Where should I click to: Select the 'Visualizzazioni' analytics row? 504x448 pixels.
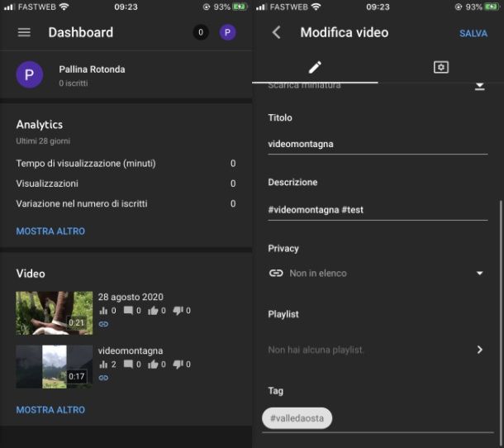[126, 183]
